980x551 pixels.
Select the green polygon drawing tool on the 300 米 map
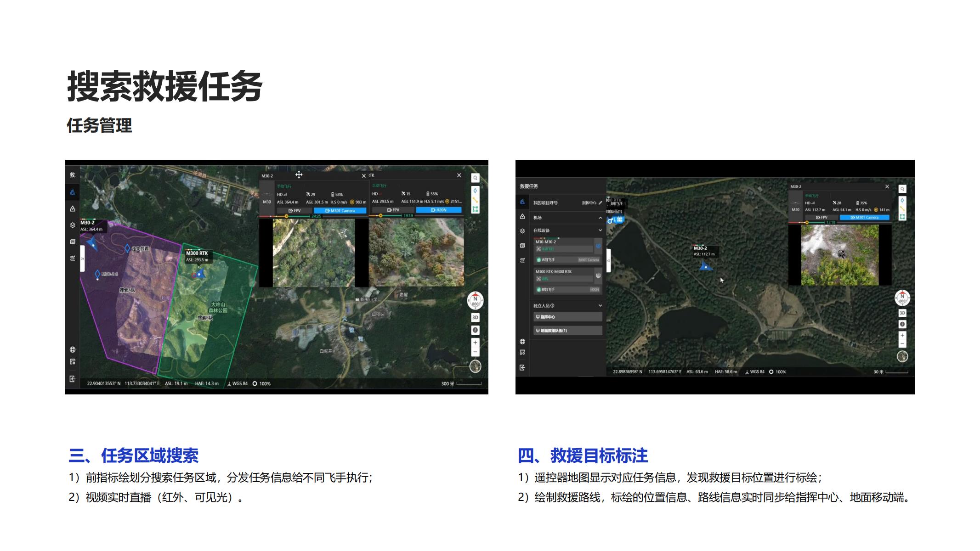tap(475, 209)
